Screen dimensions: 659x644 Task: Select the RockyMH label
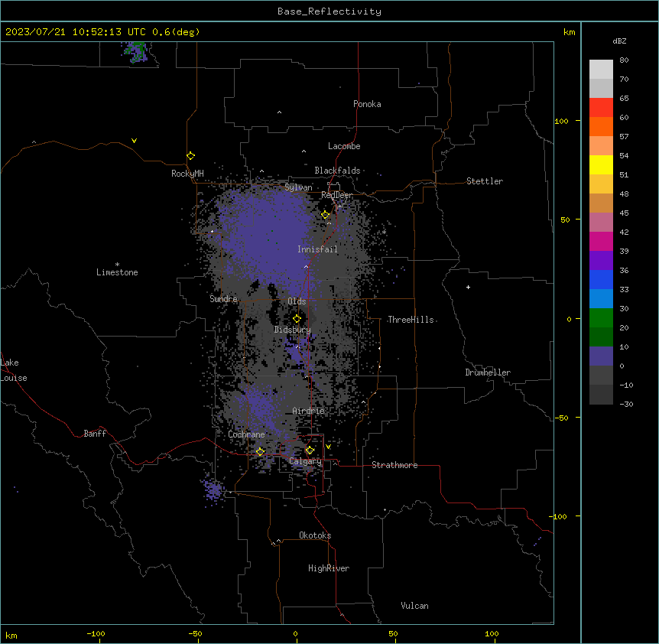pos(187,174)
